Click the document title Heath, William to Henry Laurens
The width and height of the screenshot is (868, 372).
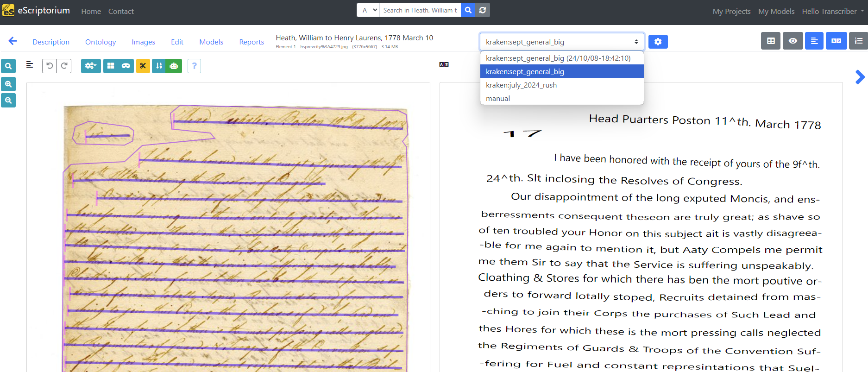tap(354, 38)
